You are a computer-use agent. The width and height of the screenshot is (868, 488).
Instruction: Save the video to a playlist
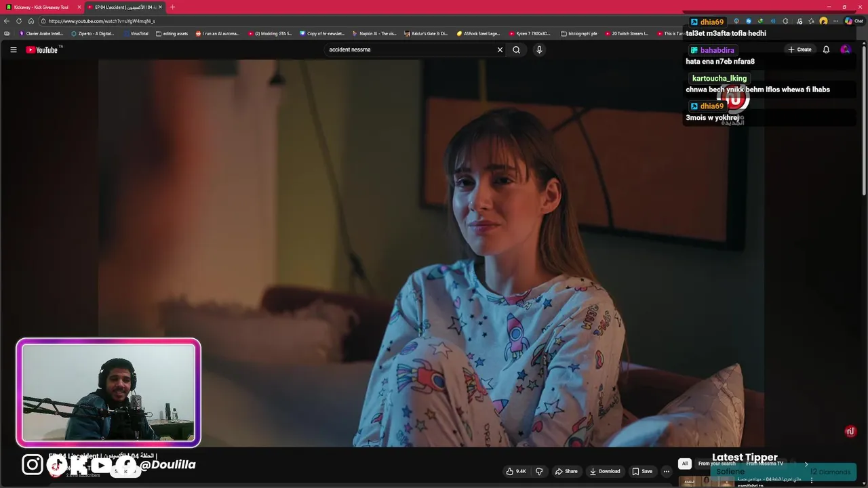[642, 471]
